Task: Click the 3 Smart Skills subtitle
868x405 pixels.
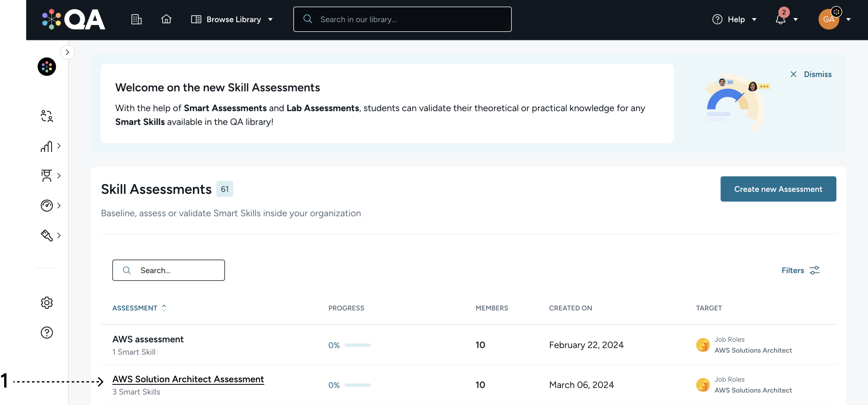Action: coord(136,392)
